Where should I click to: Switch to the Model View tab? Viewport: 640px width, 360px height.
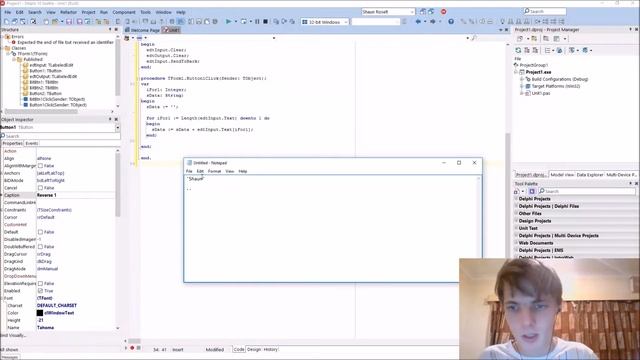(562, 175)
